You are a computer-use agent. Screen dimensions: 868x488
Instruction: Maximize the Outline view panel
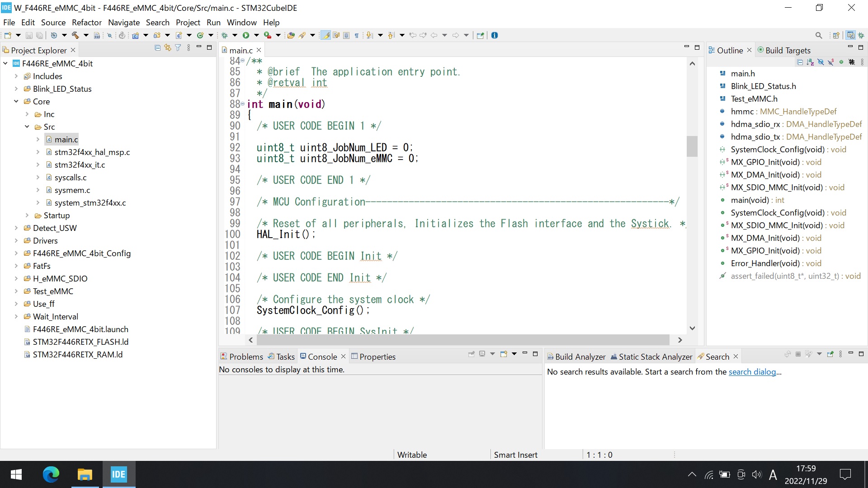click(x=861, y=47)
